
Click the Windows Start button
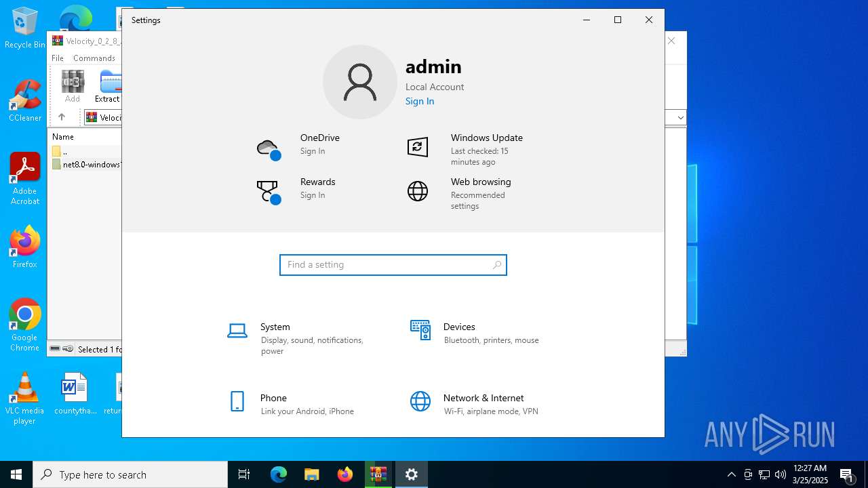coord(16,474)
